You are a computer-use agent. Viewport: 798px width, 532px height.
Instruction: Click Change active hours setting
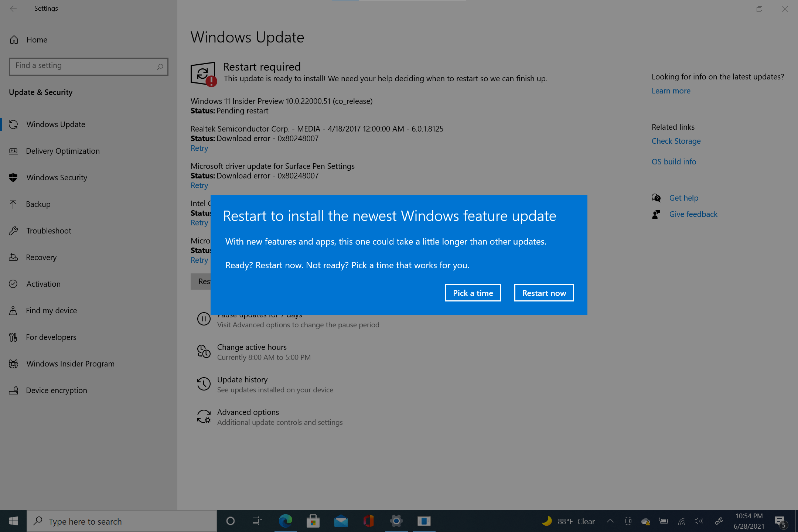tap(252, 346)
